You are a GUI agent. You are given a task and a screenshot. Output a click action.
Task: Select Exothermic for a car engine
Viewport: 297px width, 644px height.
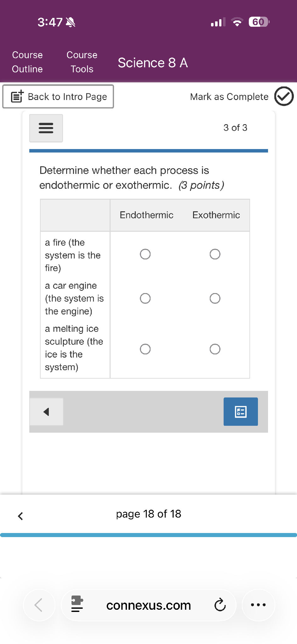(215, 298)
